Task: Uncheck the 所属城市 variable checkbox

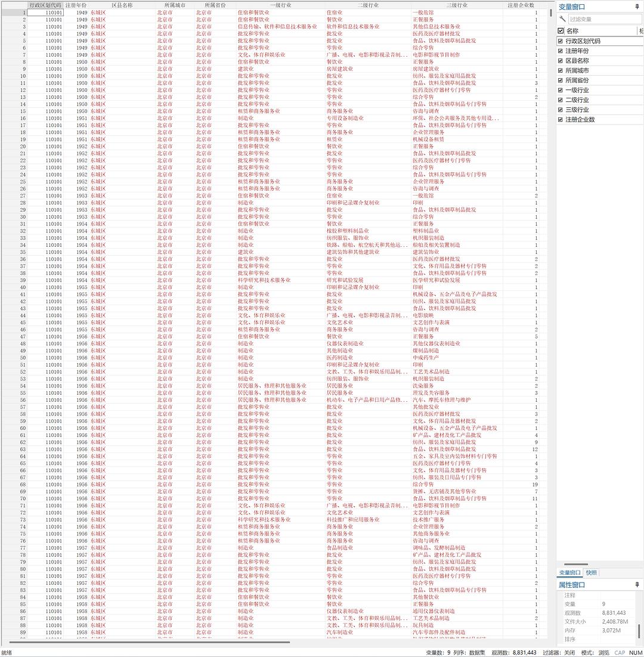Action: click(x=560, y=70)
